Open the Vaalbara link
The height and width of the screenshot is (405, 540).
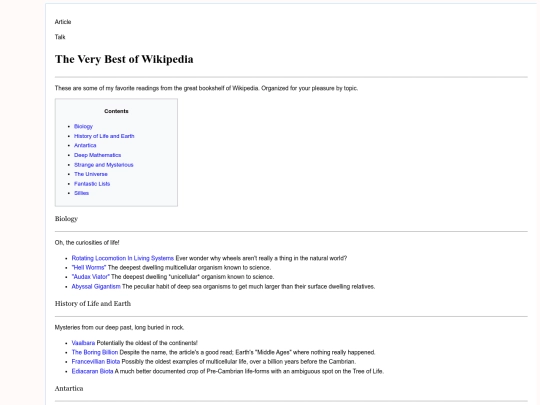pyautogui.click(x=83, y=343)
